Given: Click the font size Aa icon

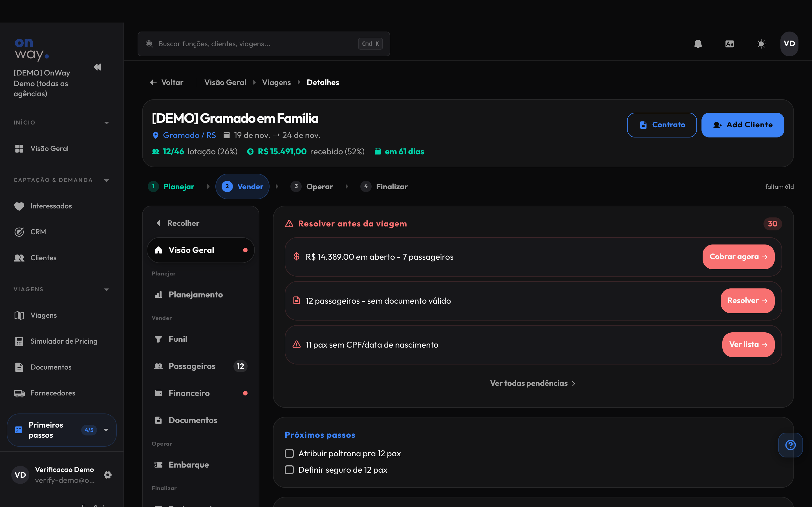Looking at the screenshot, I should [x=729, y=44].
